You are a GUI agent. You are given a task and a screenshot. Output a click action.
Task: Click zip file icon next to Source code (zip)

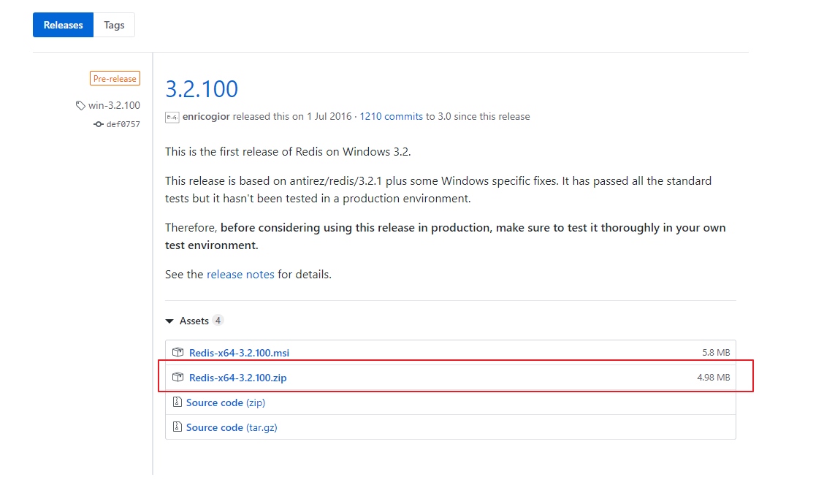(177, 402)
